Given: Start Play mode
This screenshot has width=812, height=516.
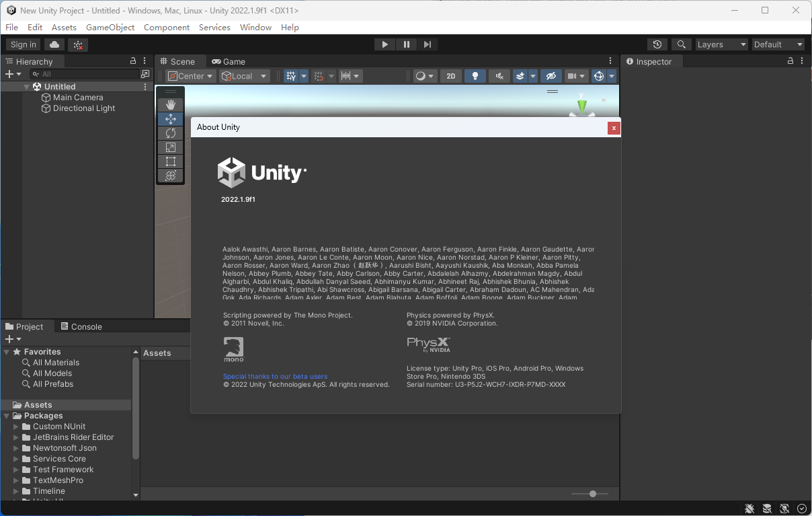Looking at the screenshot, I should (x=384, y=44).
